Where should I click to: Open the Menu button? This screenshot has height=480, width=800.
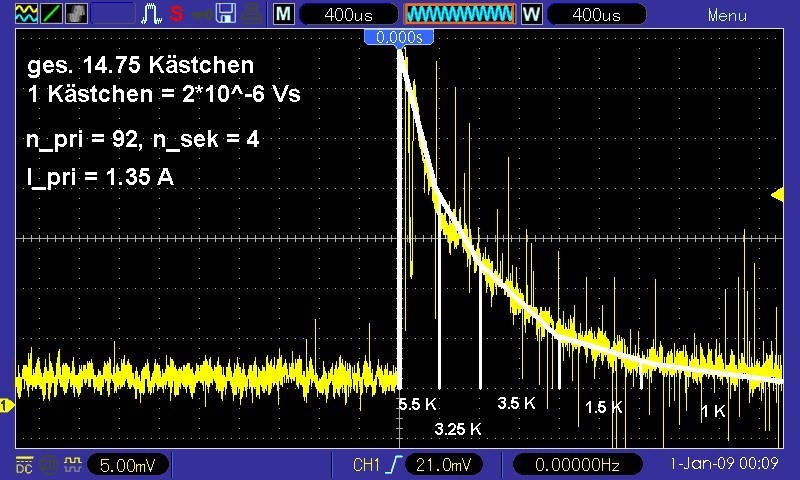point(727,15)
